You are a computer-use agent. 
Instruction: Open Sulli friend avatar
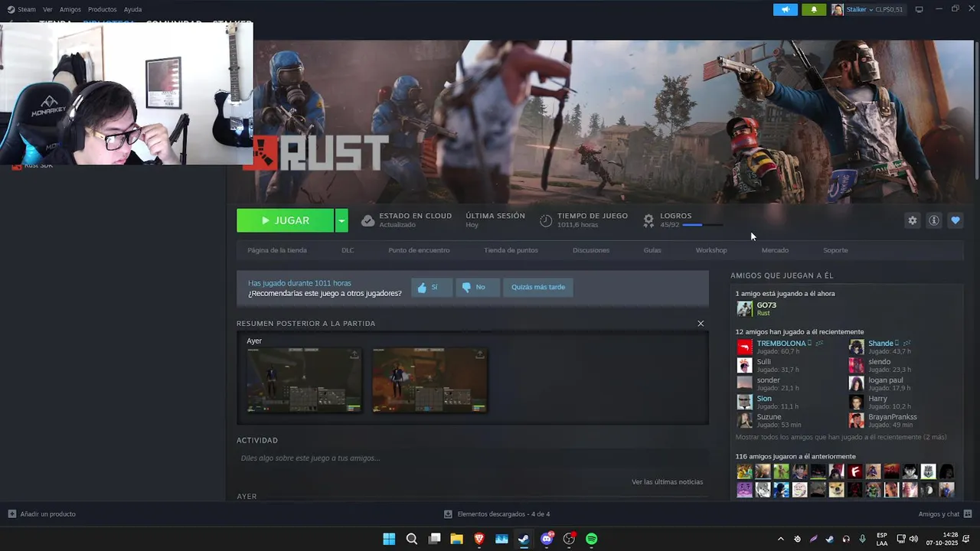[x=744, y=365]
